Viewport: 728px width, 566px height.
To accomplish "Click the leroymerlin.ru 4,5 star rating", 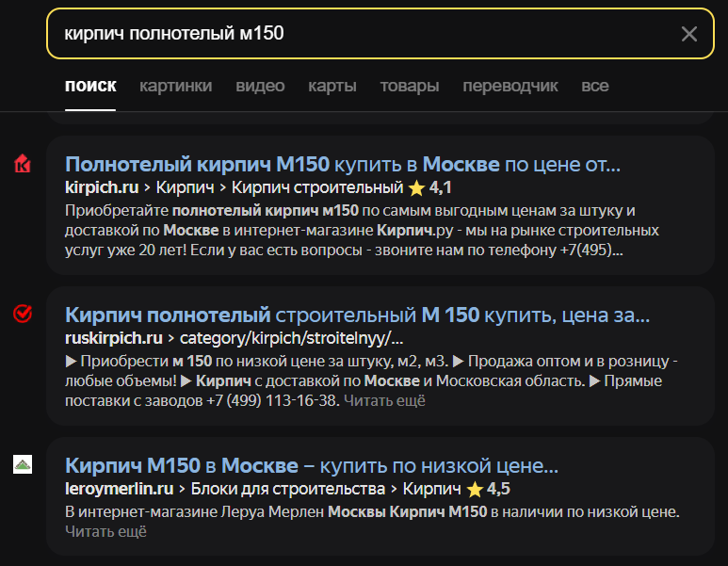I will [488, 489].
